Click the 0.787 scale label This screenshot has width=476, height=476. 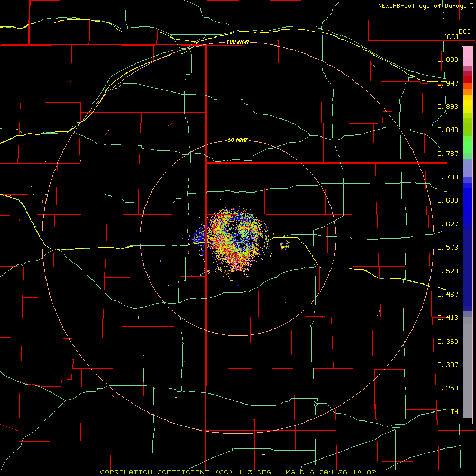[x=448, y=153]
